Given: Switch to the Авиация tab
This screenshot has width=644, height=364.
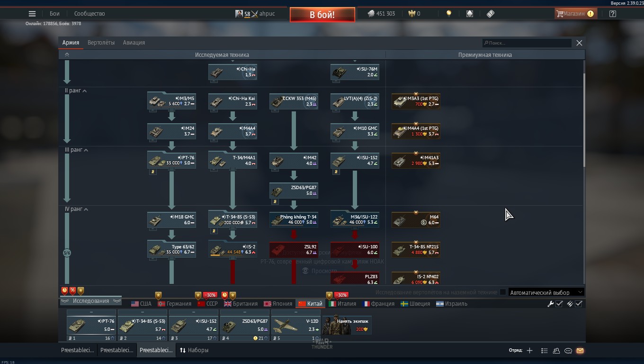Looking at the screenshot, I should (x=134, y=43).
